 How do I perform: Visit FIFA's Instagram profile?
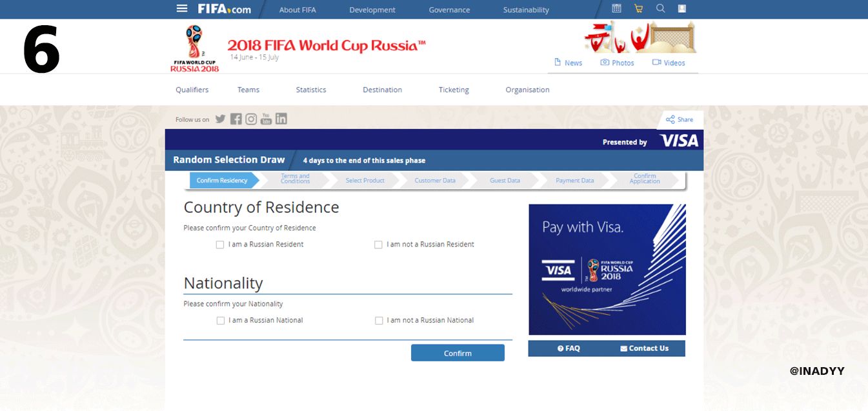(x=250, y=119)
